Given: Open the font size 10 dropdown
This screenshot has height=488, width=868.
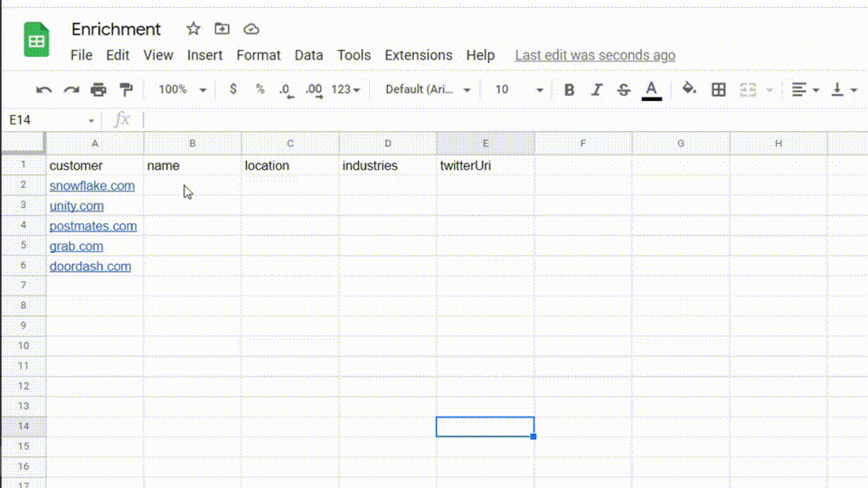Looking at the screenshot, I should tap(519, 89).
